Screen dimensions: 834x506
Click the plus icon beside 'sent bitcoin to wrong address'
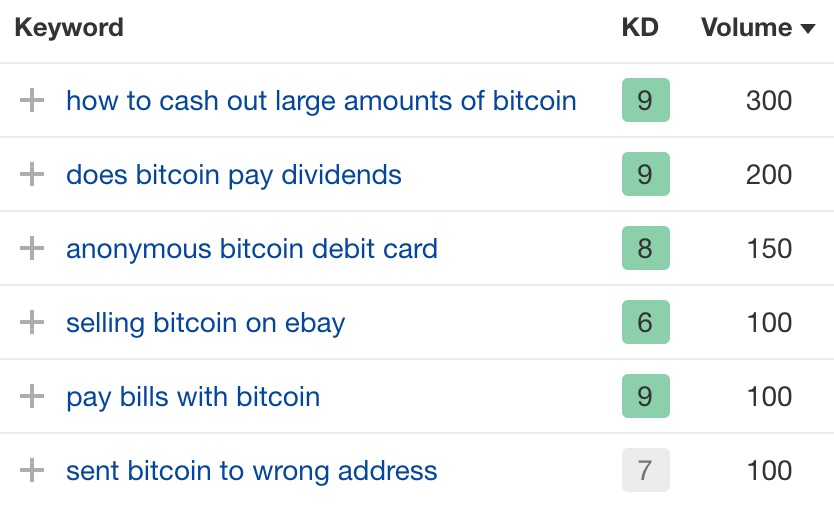(x=33, y=470)
